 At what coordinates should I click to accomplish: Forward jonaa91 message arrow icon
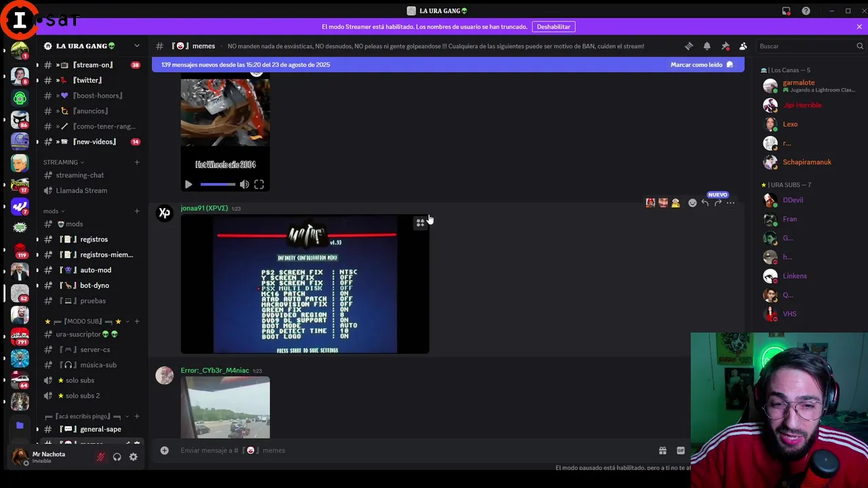tap(718, 203)
